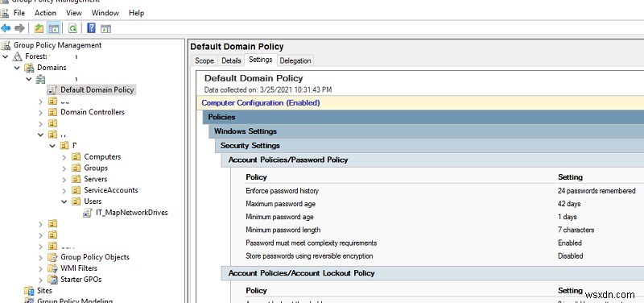Switch to the Delegation tab

point(295,60)
